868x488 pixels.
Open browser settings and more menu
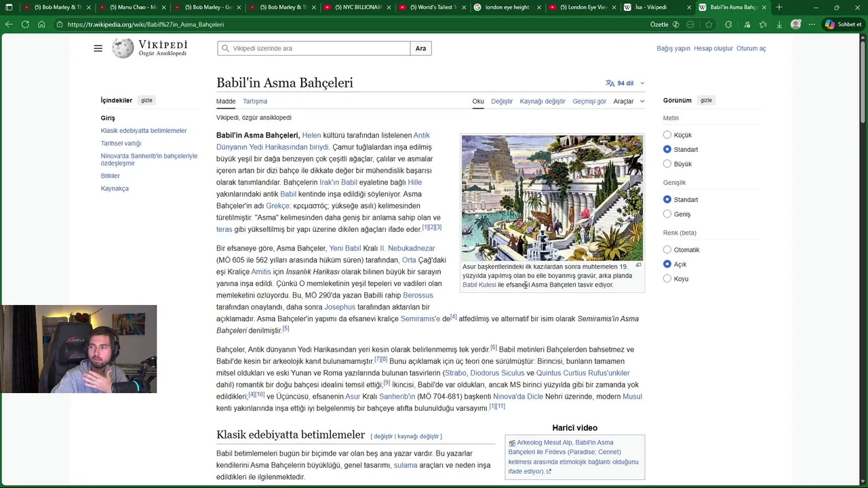[x=812, y=24]
